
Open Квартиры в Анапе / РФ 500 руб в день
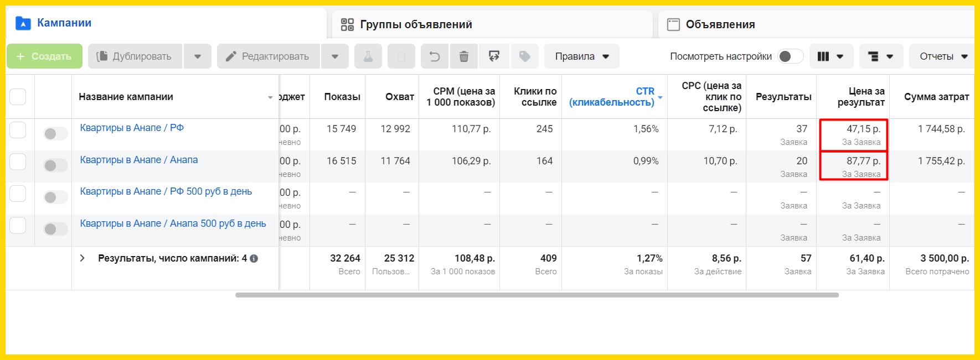point(166,191)
